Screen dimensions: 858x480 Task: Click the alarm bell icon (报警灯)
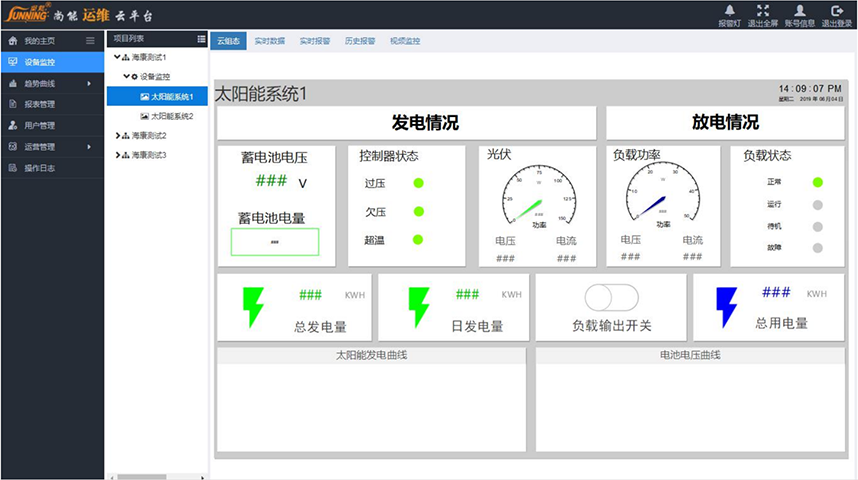728,10
